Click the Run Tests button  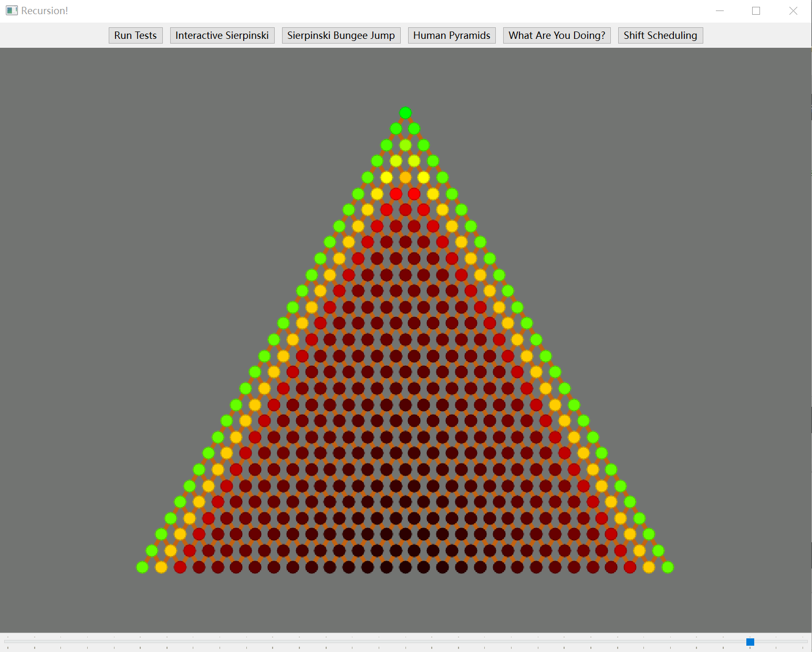click(x=136, y=35)
